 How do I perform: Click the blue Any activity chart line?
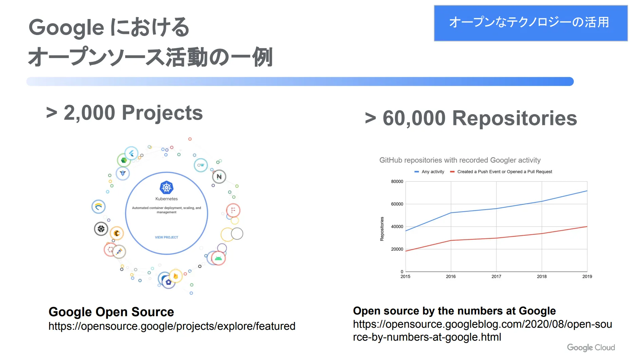click(x=496, y=209)
